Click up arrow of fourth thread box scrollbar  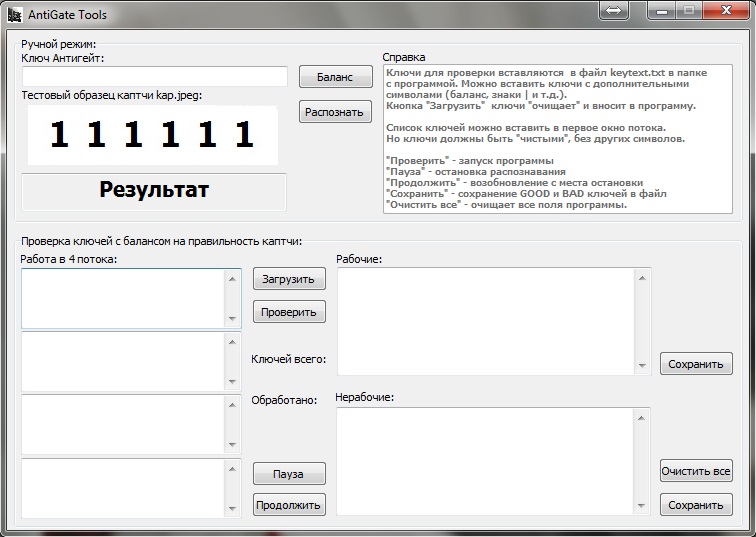(232, 469)
